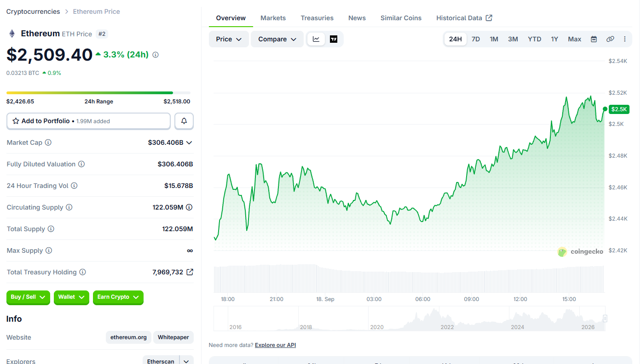Click info icon next to Circulating Supply label
The image size is (641, 364).
tap(69, 207)
